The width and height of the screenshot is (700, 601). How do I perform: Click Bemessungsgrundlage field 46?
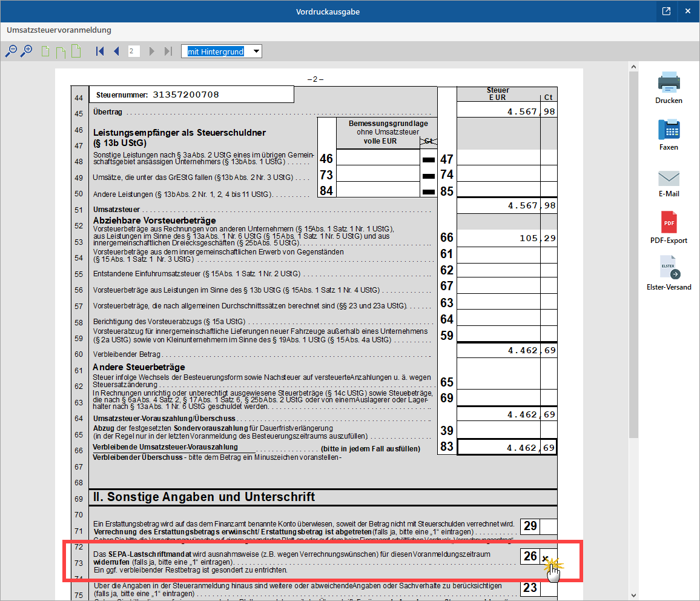pyautogui.click(x=378, y=158)
